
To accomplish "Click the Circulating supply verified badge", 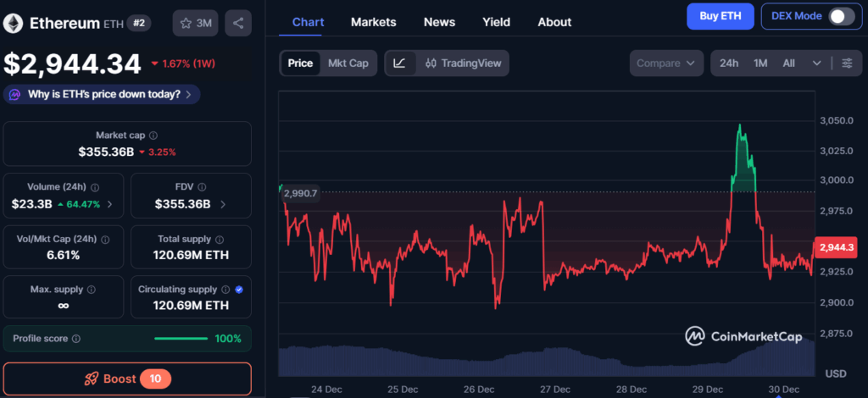I will point(239,290).
